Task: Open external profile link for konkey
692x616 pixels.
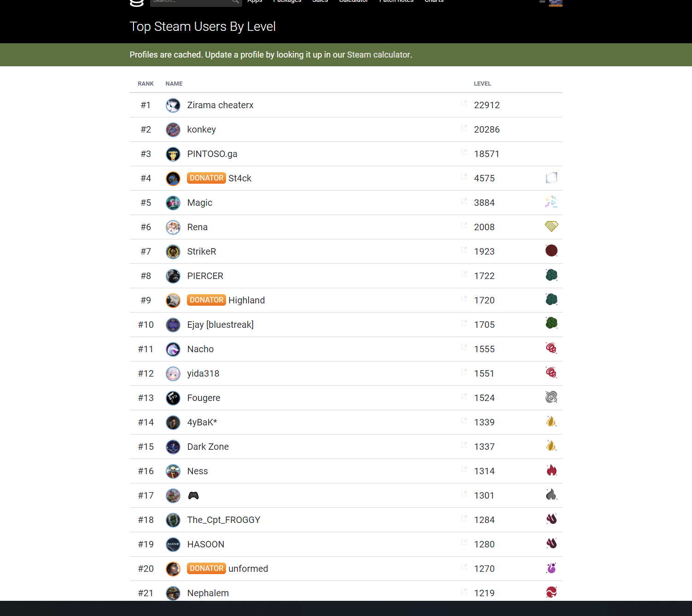Action: point(464,128)
